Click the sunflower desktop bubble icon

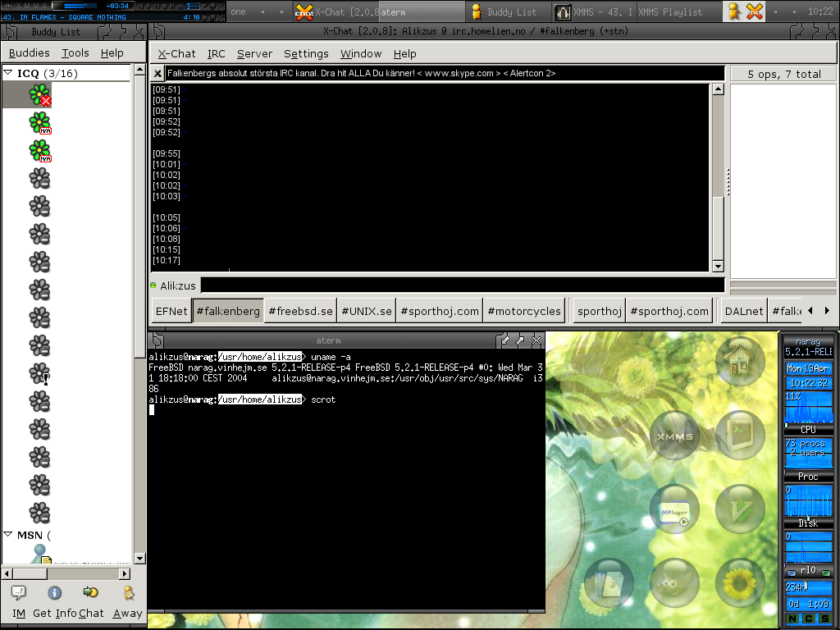(741, 583)
